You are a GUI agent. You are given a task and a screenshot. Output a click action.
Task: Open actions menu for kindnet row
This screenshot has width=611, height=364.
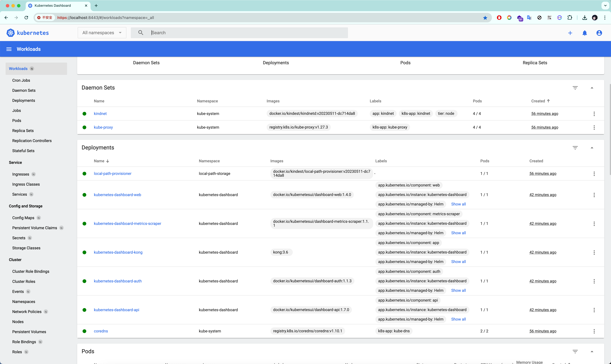[594, 114]
